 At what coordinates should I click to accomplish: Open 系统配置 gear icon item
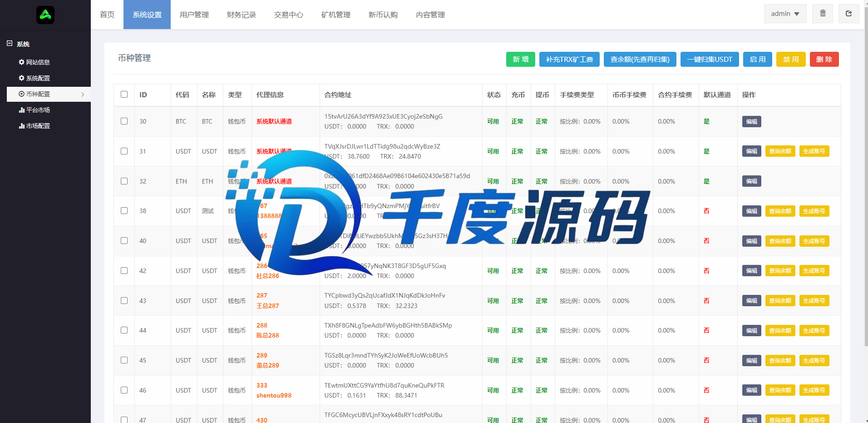(x=34, y=78)
